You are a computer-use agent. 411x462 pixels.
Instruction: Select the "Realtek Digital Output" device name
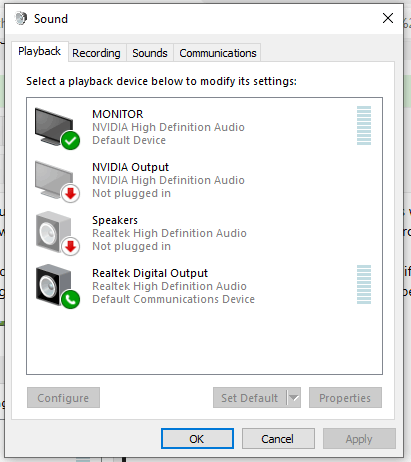pos(150,273)
